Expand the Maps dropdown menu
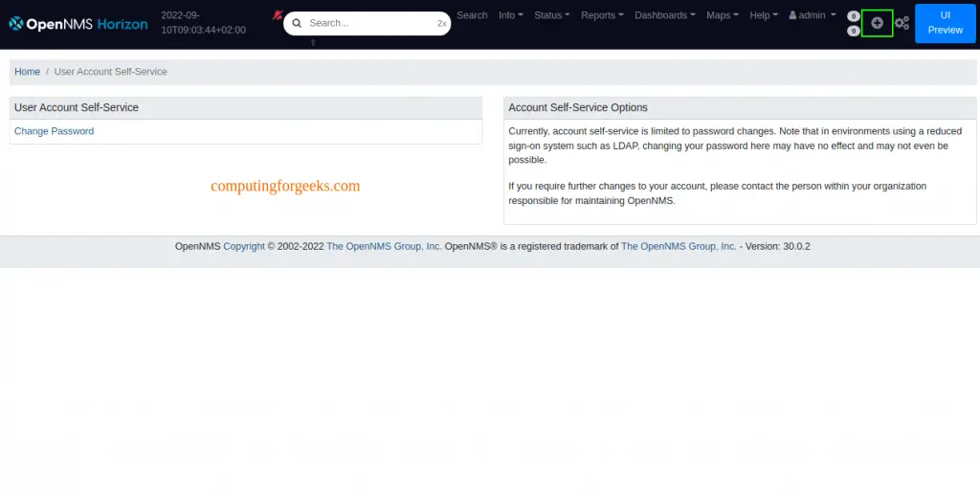The height and width of the screenshot is (493, 980). click(723, 15)
